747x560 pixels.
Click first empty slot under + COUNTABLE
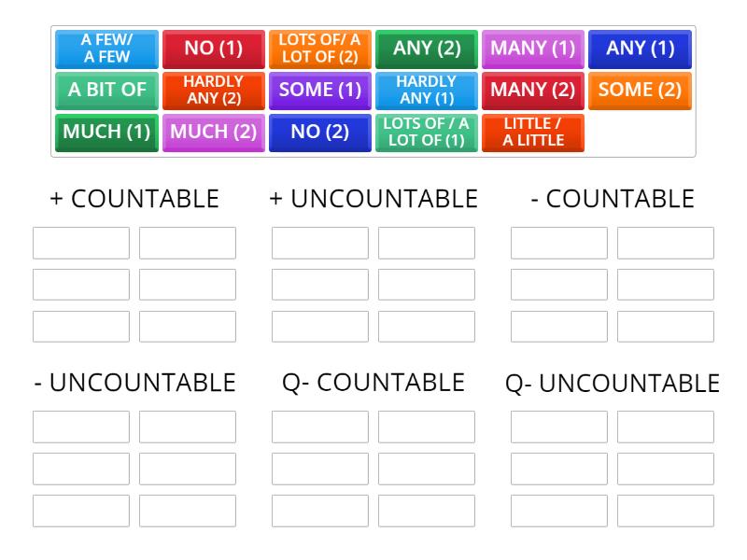81,243
